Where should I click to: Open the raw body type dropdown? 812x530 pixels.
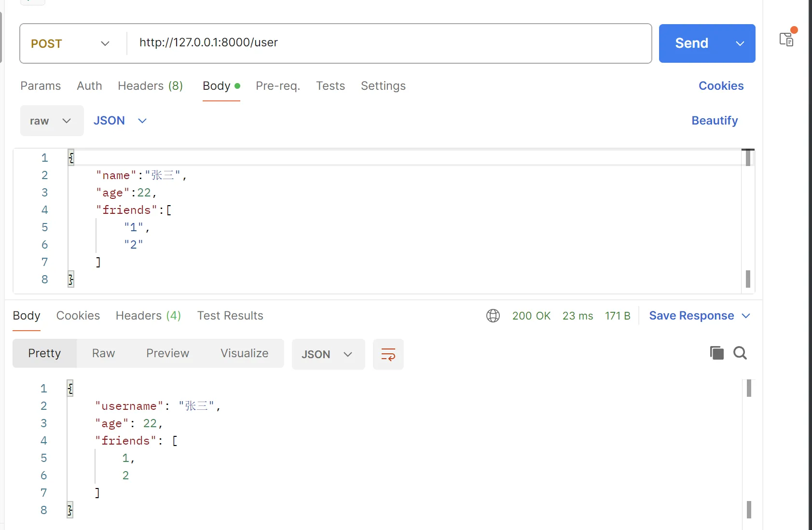click(52, 121)
